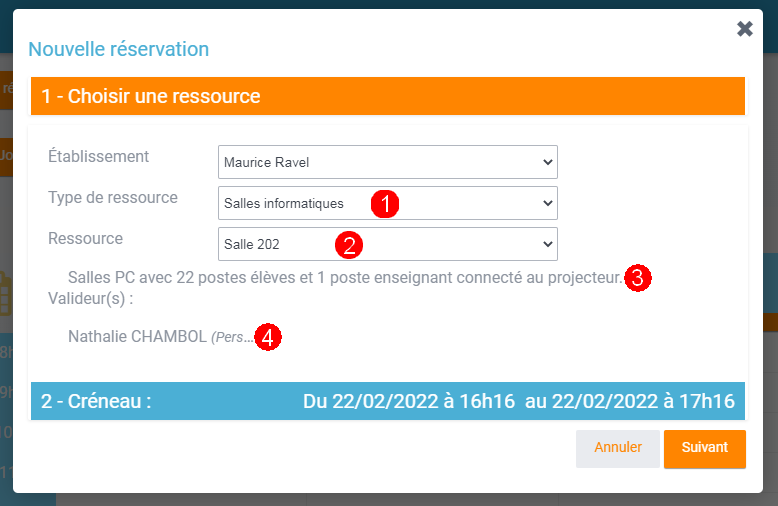Select the '1 - Choisir une ressource' header
This screenshot has width=778, height=506.
pos(151,97)
